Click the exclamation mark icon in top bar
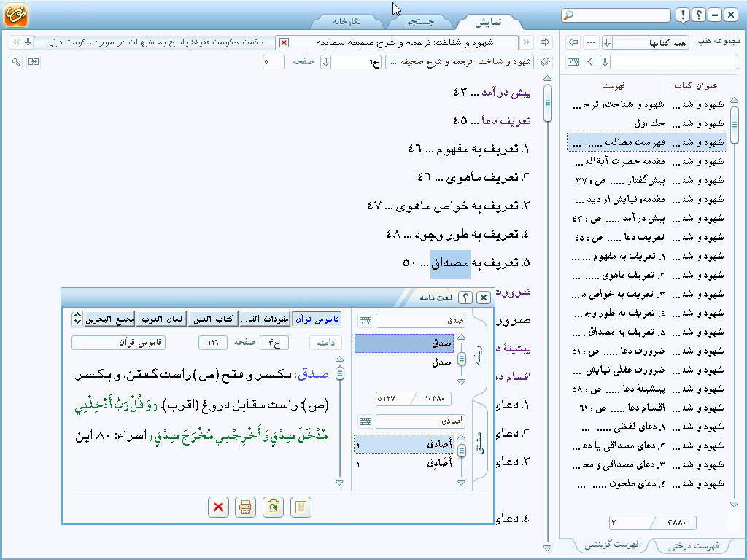Image resolution: width=747 pixels, height=560 pixels. pyautogui.click(x=681, y=15)
